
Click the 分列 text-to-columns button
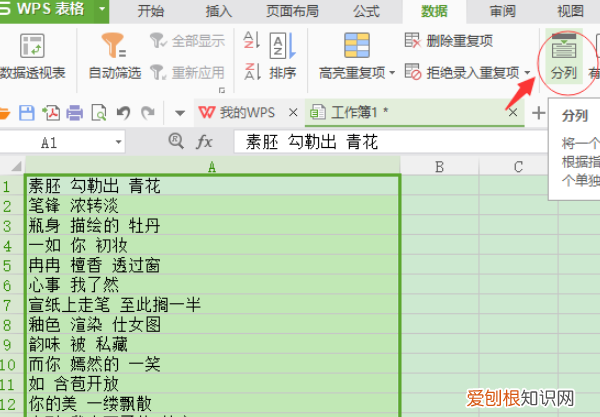[564, 56]
